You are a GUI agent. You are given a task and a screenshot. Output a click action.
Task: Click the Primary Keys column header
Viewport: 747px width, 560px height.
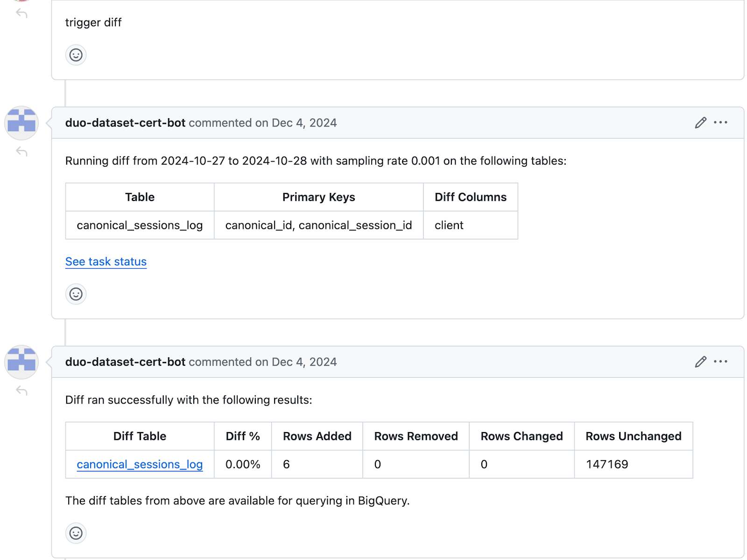pos(318,197)
